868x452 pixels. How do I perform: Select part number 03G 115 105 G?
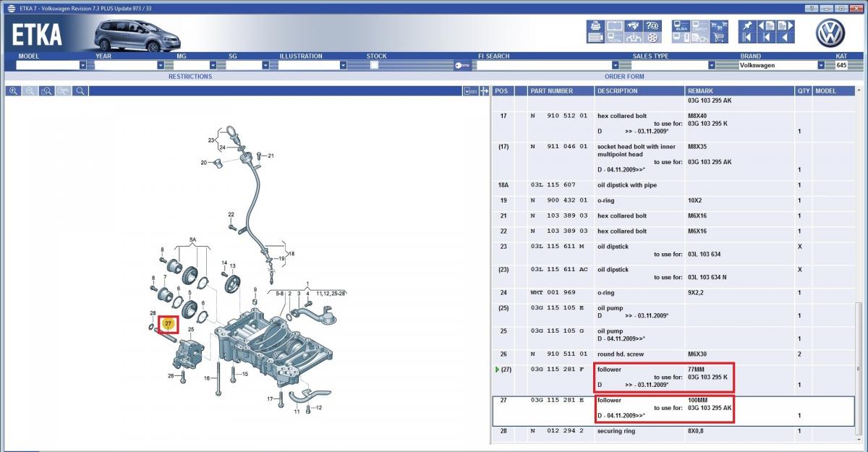[x=557, y=331]
